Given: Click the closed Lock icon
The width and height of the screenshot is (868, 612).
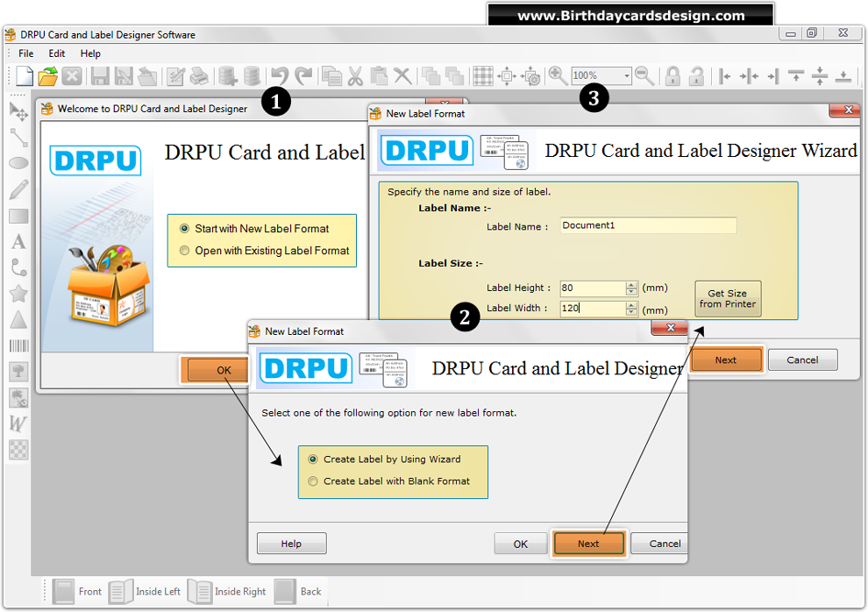Looking at the screenshot, I should click(672, 75).
